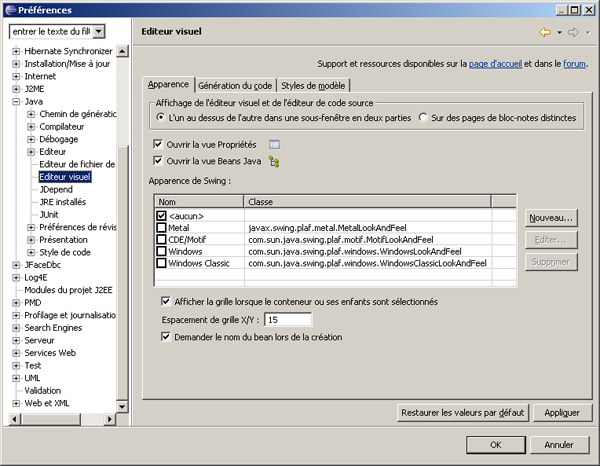Expand the Compilateur tree node
Screen dimensions: 600x466
point(31,127)
